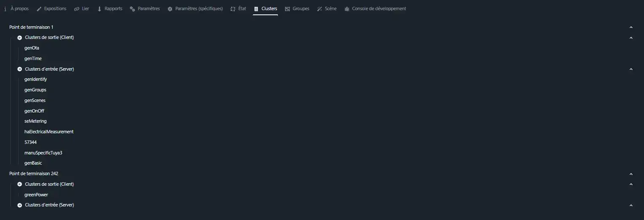Screen dimensions: 644x220
Task: Collapse the Point de terminaison 1 section
Action: point(631,27)
